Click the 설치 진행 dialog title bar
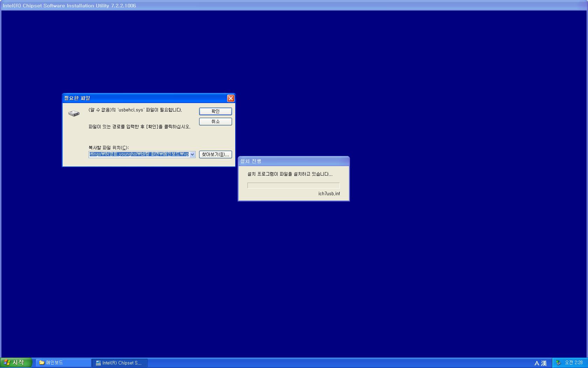The image size is (588, 368). pyautogui.click(x=294, y=161)
